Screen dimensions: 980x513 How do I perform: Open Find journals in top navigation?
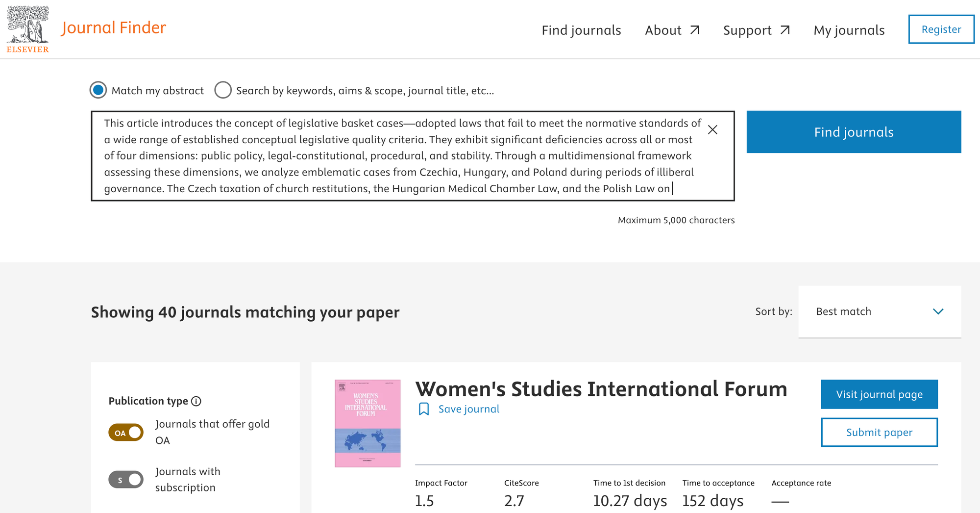(581, 30)
